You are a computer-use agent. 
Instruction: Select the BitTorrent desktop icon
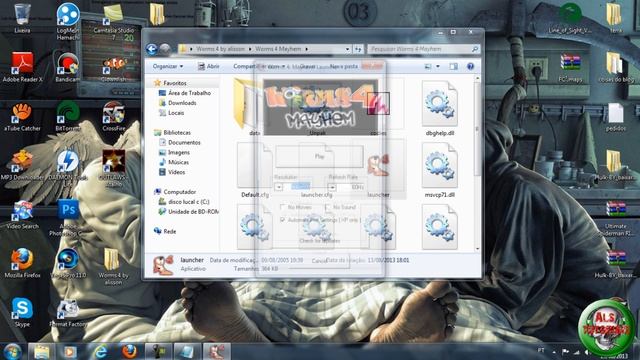coord(68,117)
